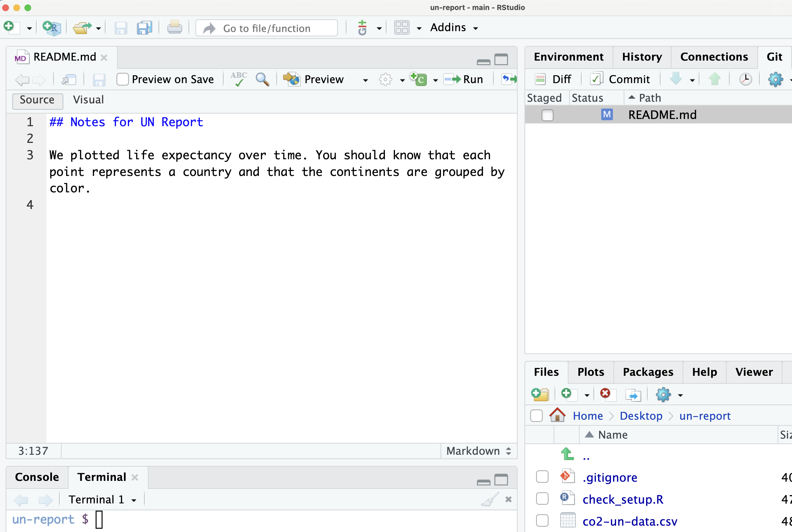Open the New File dropdown arrow
The height and width of the screenshot is (532, 792).
point(29,29)
